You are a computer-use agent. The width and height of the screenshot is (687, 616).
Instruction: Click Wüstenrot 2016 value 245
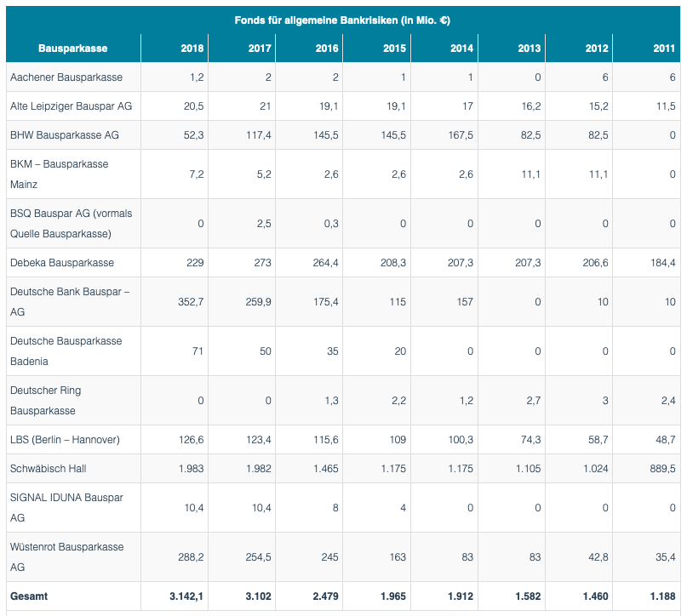point(329,557)
